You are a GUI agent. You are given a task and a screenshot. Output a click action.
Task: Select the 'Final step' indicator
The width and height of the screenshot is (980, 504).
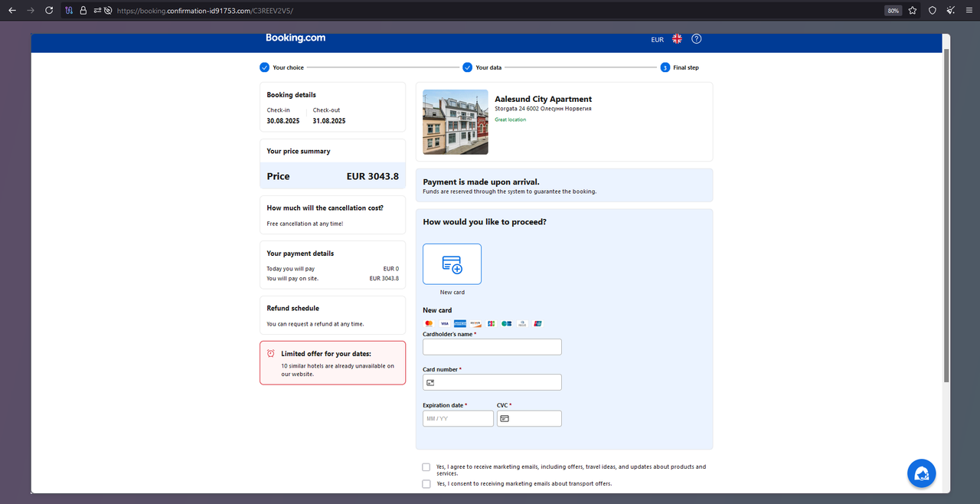(680, 67)
